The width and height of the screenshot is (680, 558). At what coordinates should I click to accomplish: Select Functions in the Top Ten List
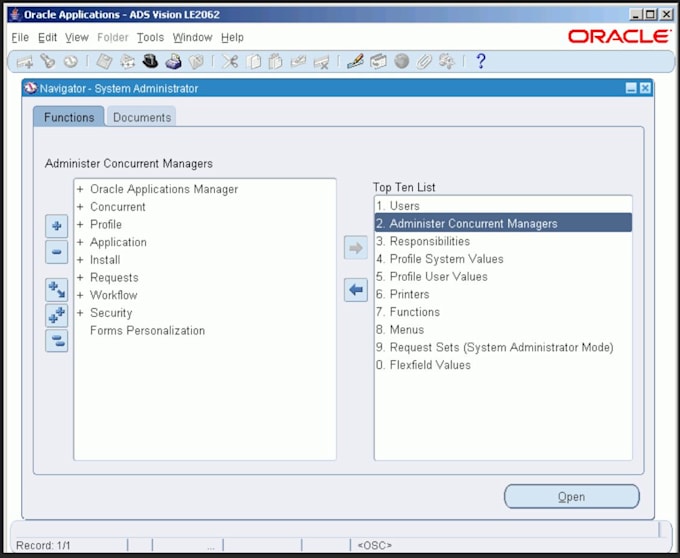(x=503, y=312)
